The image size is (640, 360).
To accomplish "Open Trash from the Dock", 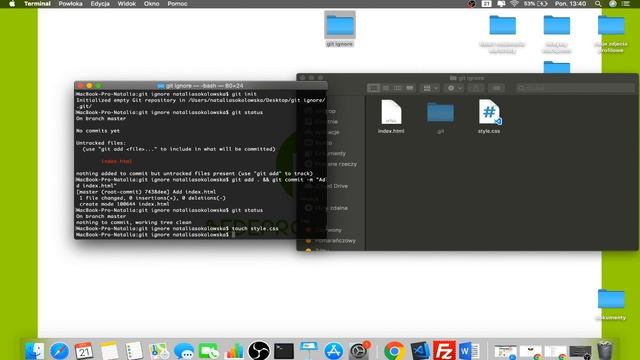I will pos(605,351).
